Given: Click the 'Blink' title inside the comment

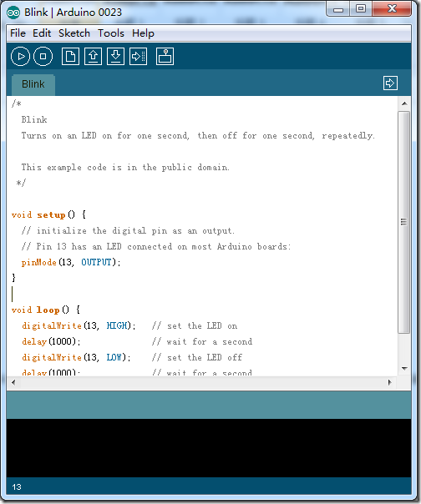Looking at the screenshot, I should 34,119.
